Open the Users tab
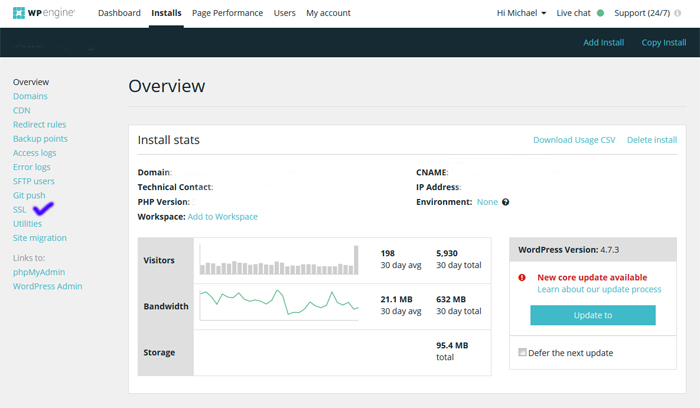This screenshot has width=700, height=408. coord(284,13)
